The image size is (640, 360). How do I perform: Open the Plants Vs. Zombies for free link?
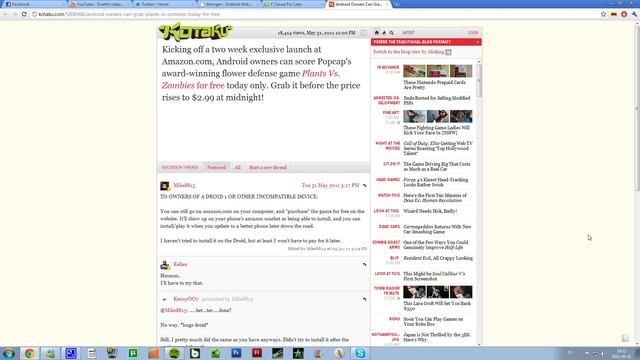point(251,80)
